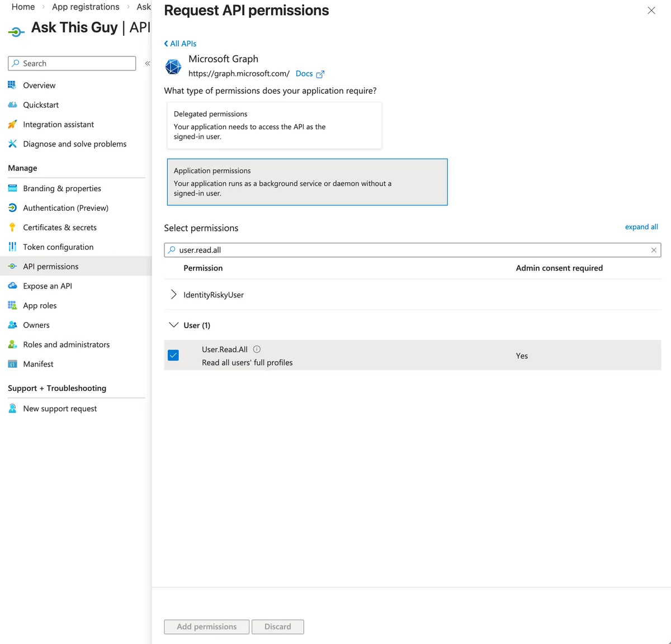671x644 pixels.
Task: Open Quickstart in the sidebar menu
Action: pos(41,105)
